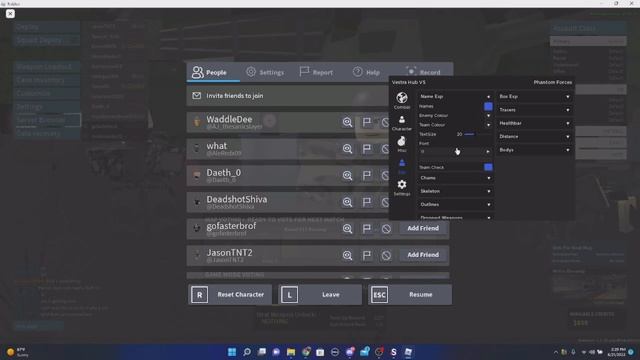Image resolution: width=640 pixels, height=360 pixels.
Task: Report JasonTNT2 using the flag icon
Action: pyautogui.click(x=367, y=255)
